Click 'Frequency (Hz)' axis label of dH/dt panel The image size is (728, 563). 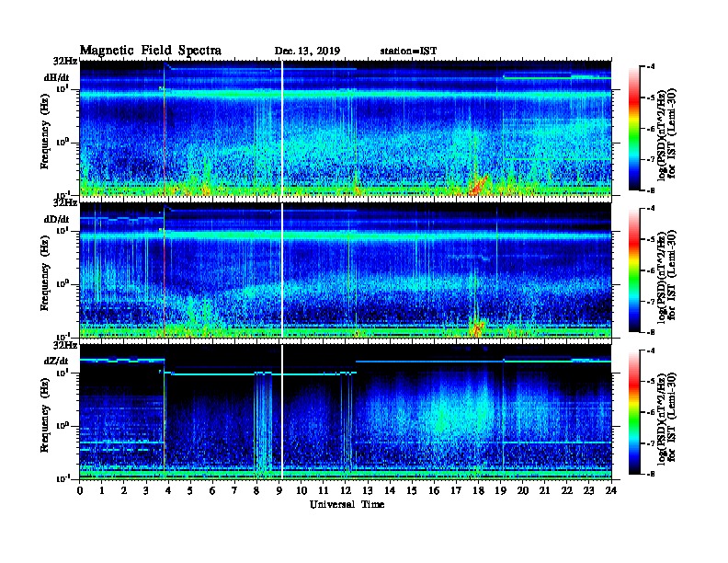[x=44, y=132]
